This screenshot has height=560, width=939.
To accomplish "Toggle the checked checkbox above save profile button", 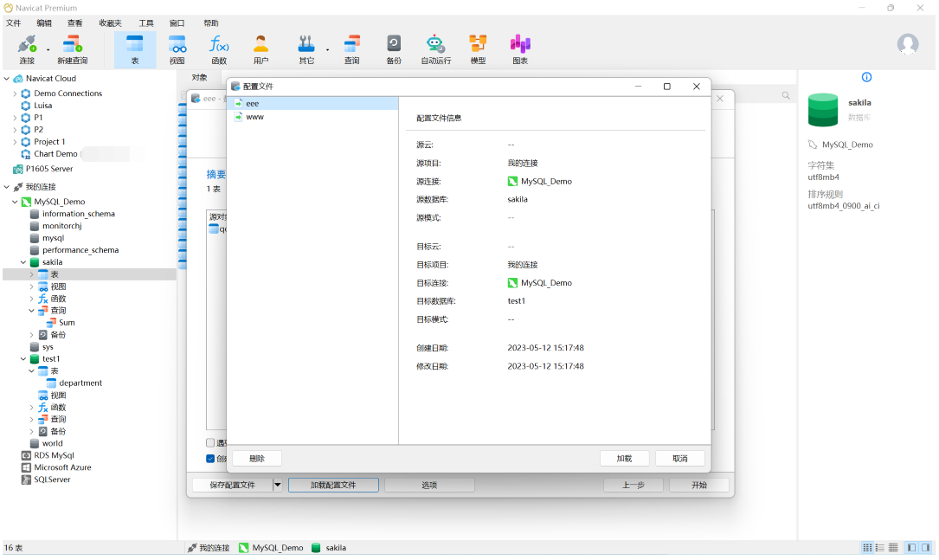I will 210,459.
